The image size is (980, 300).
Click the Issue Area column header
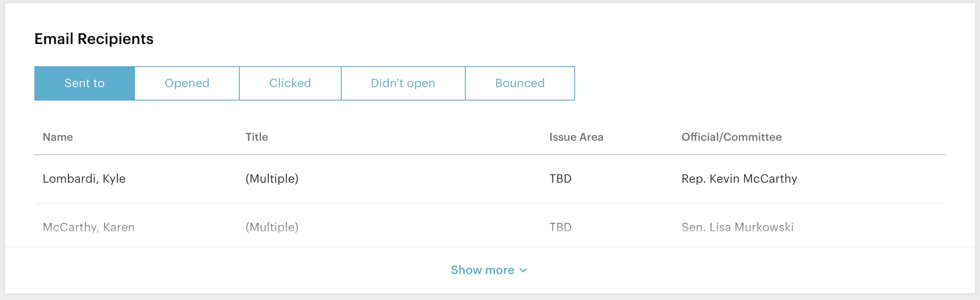point(576,137)
